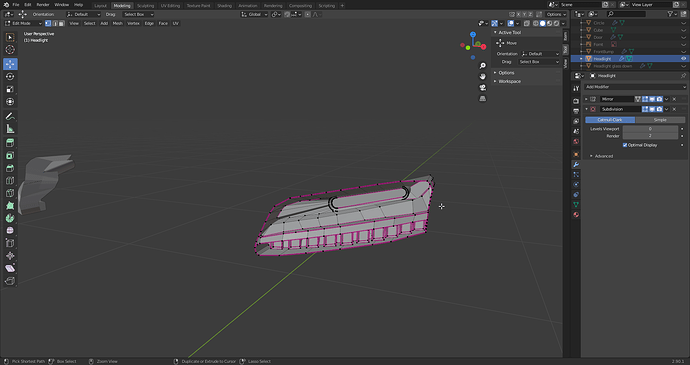
Task: Open the Vertex menu in viewport header
Action: 133,23
